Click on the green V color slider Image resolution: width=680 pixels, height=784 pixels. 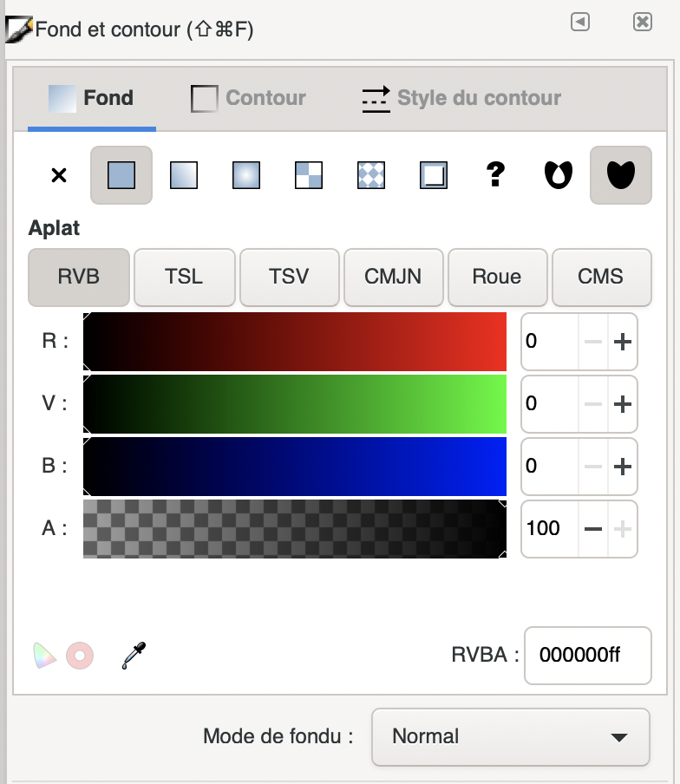(295, 404)
